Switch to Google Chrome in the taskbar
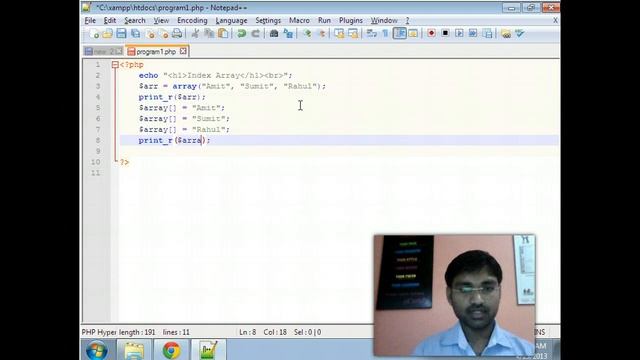Screen dimensions: 640x360 (x=171, y=350)
